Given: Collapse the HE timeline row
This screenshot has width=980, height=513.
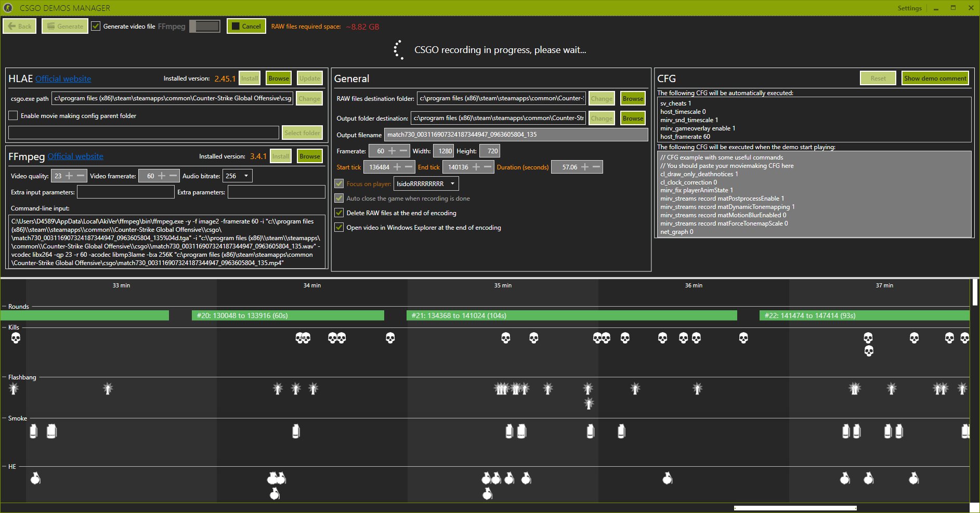Looking at the screenshot, I should [4, 467].
